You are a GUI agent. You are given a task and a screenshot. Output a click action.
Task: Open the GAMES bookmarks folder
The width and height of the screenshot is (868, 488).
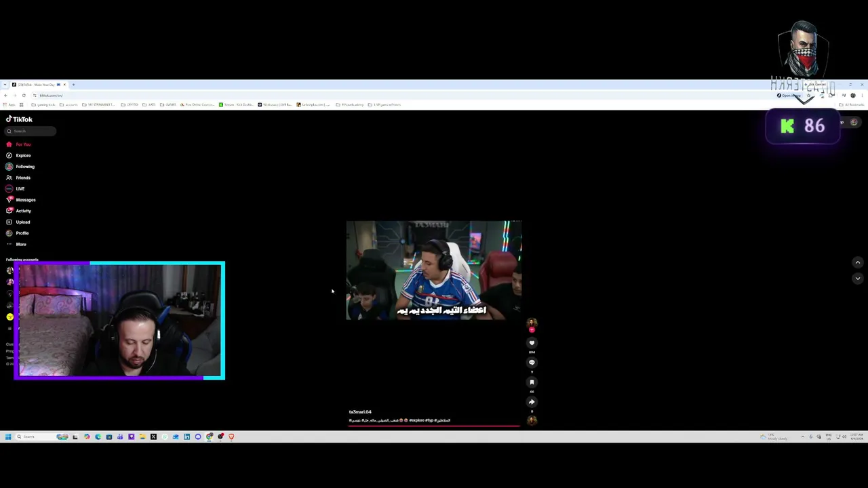tap(169, 105)
